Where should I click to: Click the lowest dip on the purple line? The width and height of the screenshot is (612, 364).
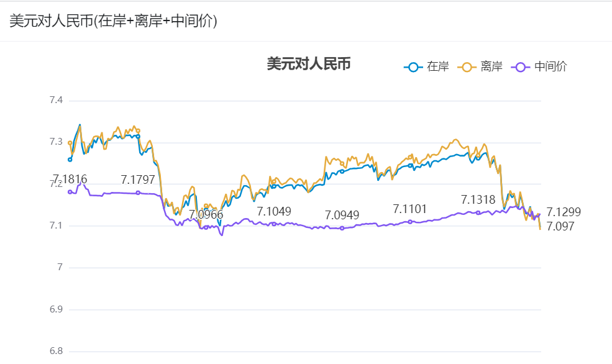(x=221, y=237)
